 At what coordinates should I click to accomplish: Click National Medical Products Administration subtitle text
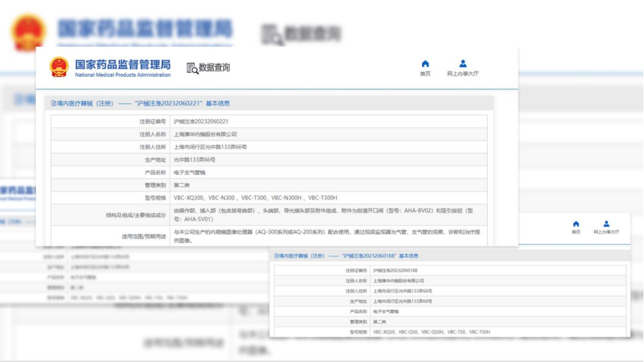[x=123, y=75]
